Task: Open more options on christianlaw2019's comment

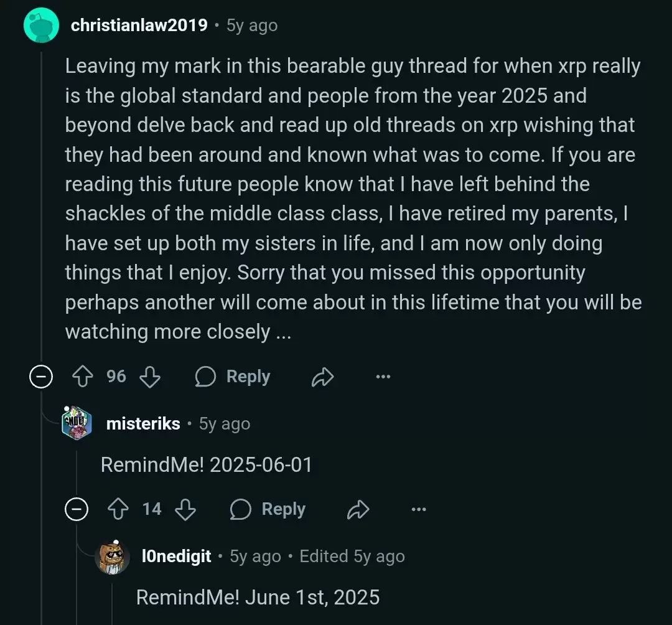Action: tap(383, 377)
